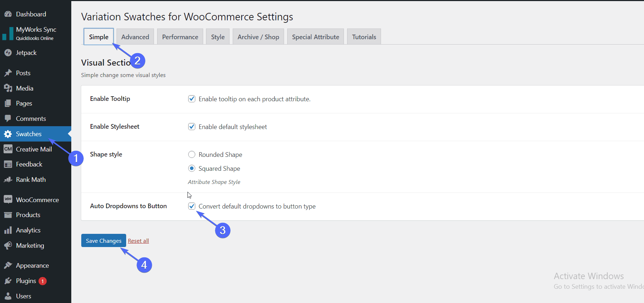This screenshot has height=303, width=644.
Task: Click the 'Enable default stylesheet' label text
Action: click(233, 127)
